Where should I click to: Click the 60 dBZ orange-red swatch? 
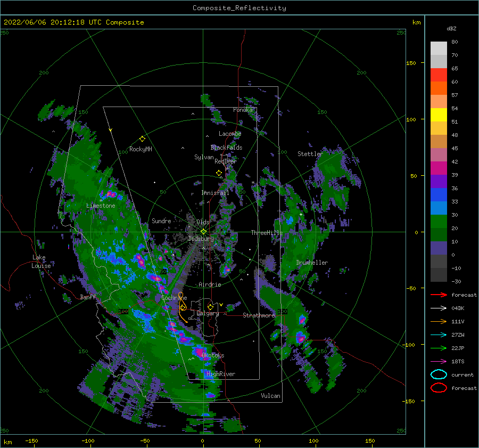439,88
